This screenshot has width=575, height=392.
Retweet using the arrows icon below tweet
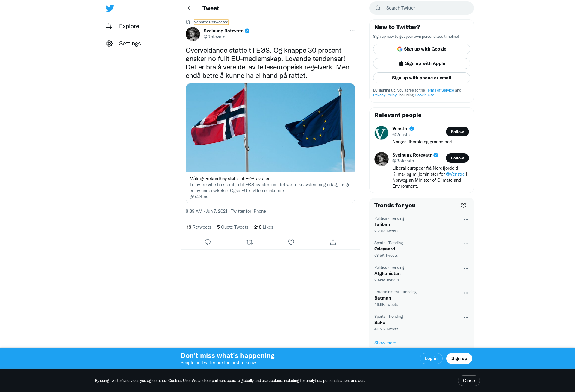[x=249, y=242]
